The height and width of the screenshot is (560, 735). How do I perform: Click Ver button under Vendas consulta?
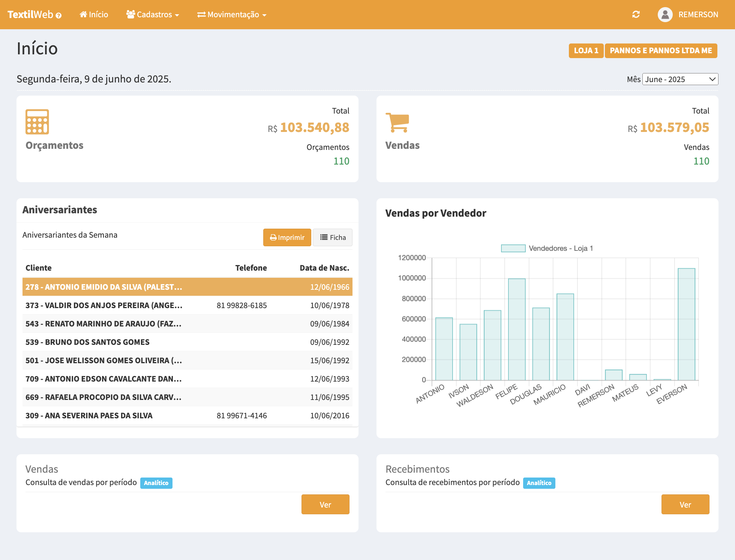point(325,505)
